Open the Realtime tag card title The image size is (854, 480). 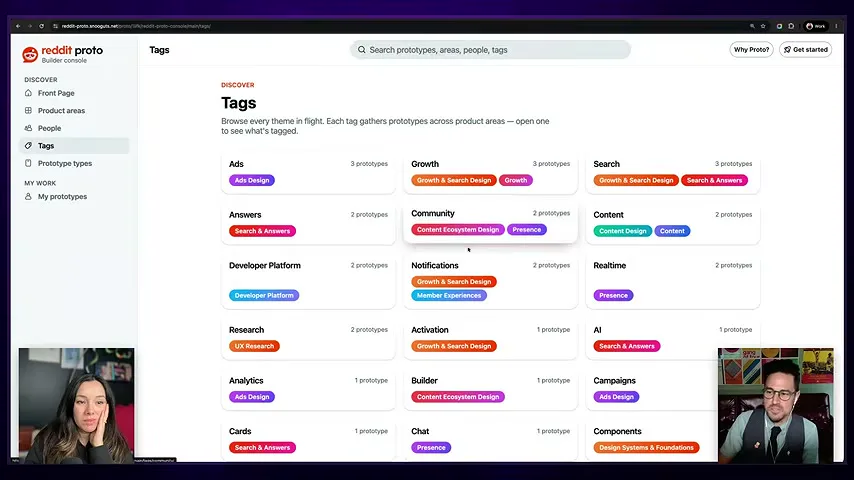609,265
